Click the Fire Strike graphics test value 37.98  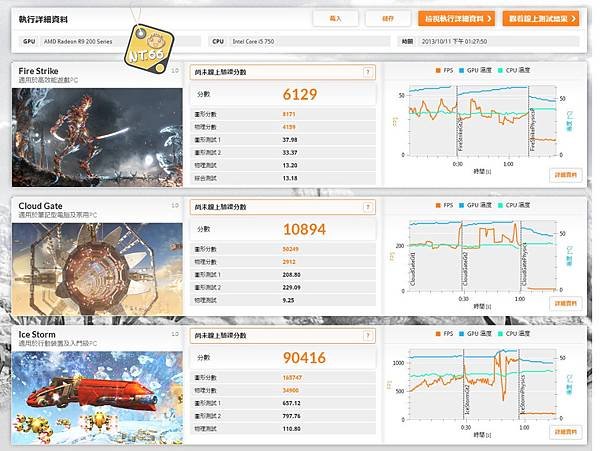(290, 140)
